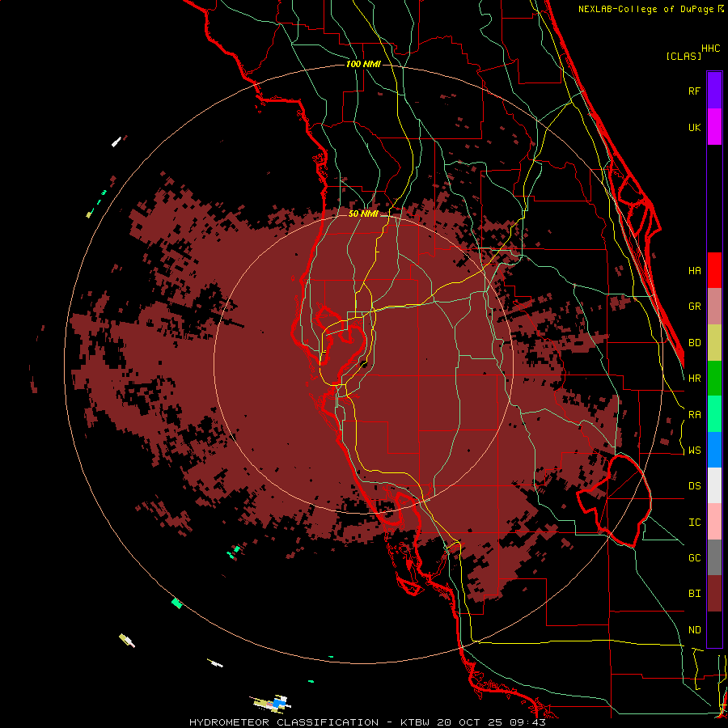Screen dimensions: 728x728
Task: Click the HR green legend swatch
Action: click(714, 378)
